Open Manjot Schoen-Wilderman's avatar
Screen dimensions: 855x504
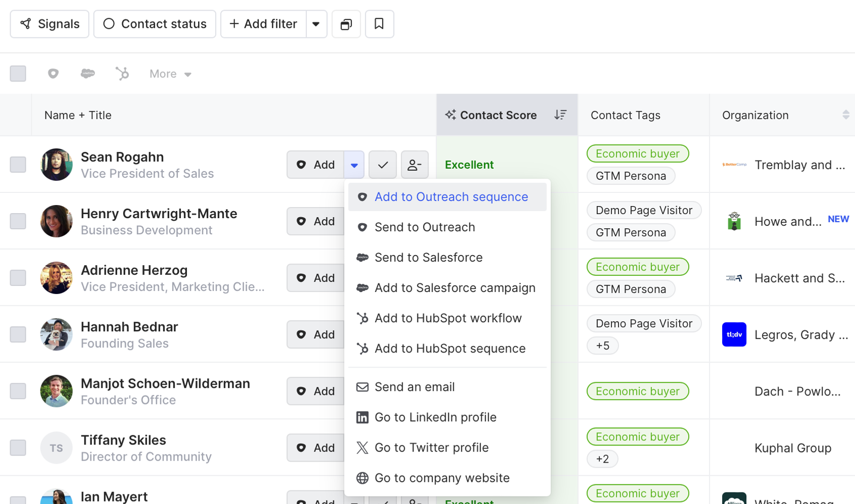click(x=57, y=391)
